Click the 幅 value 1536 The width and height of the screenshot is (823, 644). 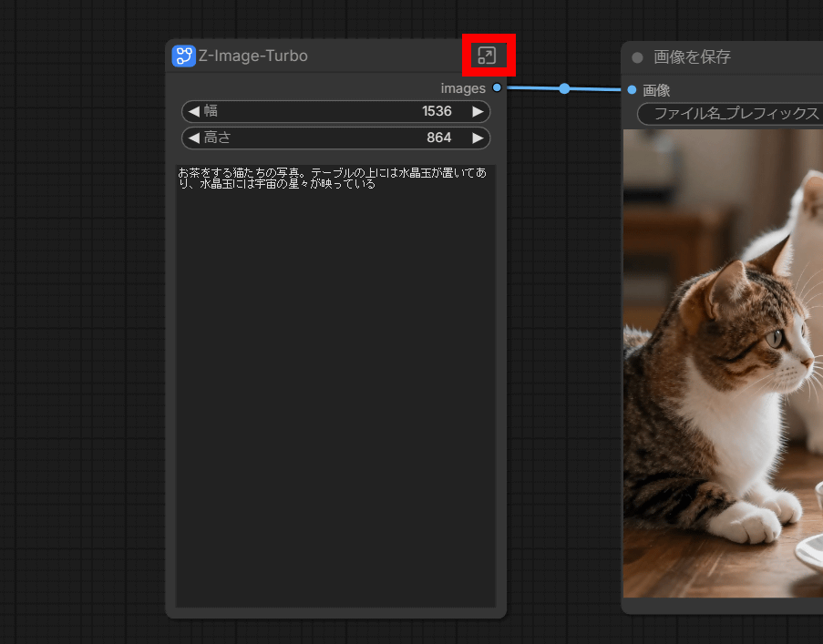[437, 112]
